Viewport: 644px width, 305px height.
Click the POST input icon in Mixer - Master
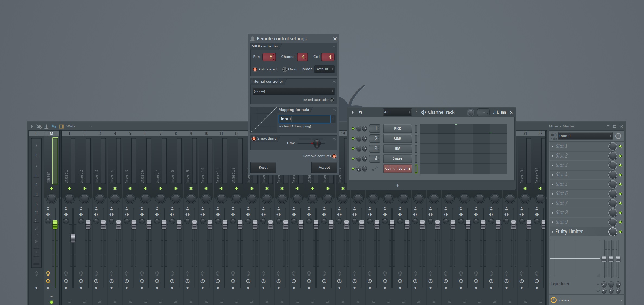pyautogui.click(x=554, y=136)
